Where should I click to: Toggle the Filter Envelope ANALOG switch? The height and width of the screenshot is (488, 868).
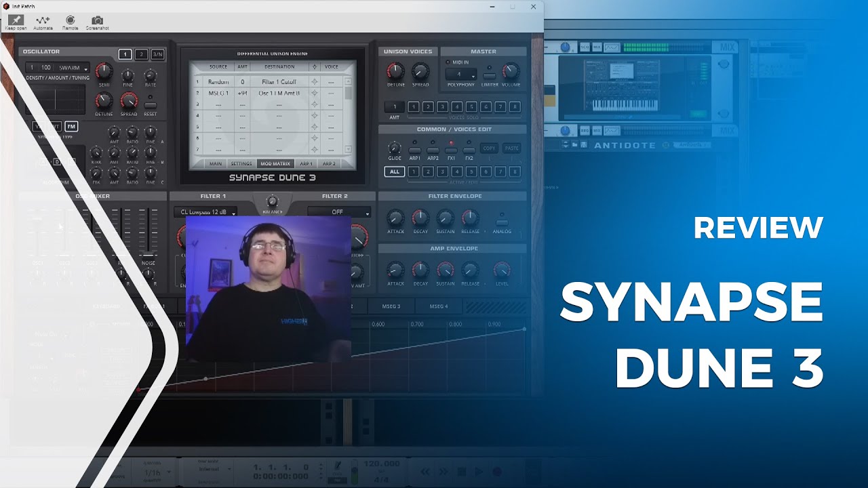502,222
